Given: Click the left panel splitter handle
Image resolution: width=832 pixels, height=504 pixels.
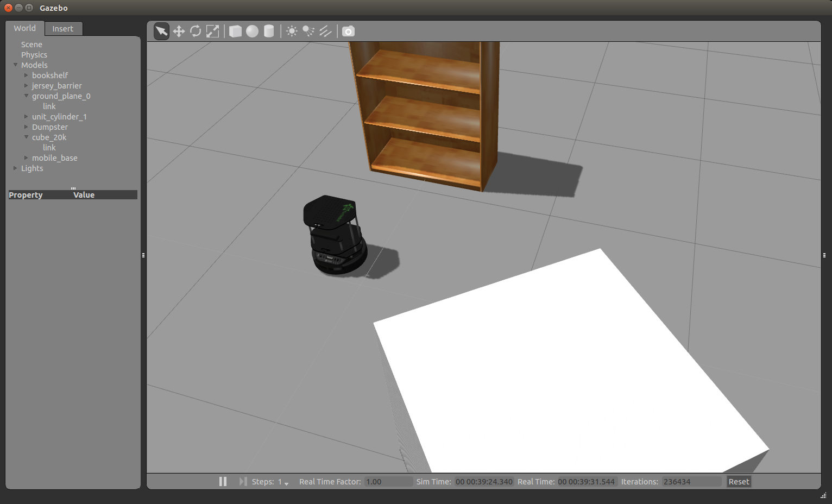Looking at the screenshot, I should coord(143,255).
